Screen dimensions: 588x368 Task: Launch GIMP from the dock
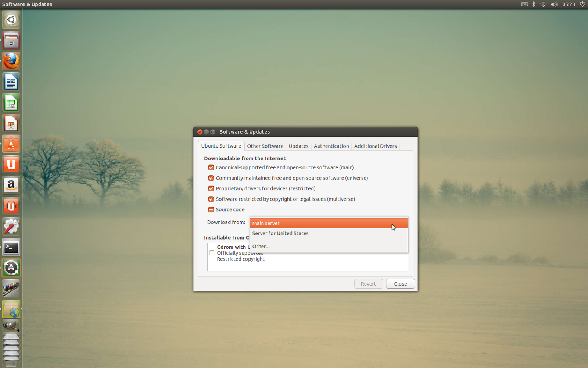point(11,325)
